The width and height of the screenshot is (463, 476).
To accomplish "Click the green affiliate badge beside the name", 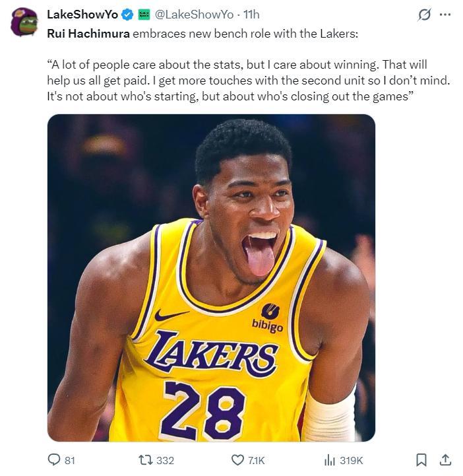I will pyautogui.click(x=144, y=15).
